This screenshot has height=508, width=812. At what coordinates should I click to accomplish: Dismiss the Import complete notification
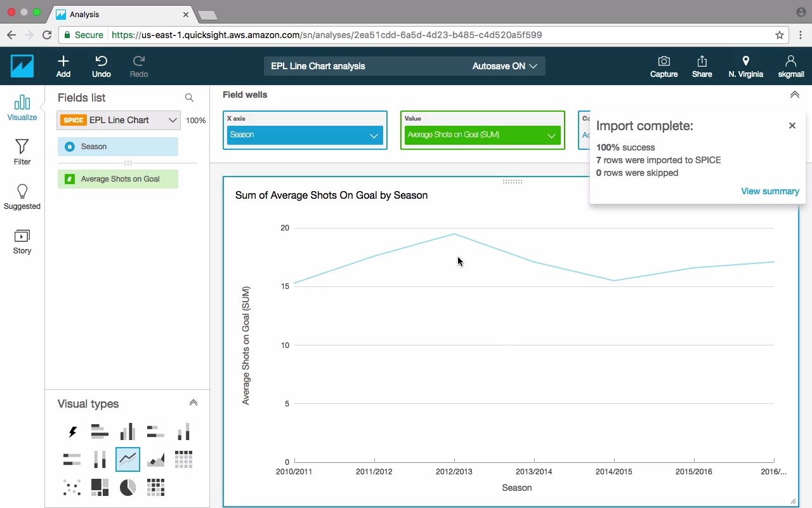point(792,126)
